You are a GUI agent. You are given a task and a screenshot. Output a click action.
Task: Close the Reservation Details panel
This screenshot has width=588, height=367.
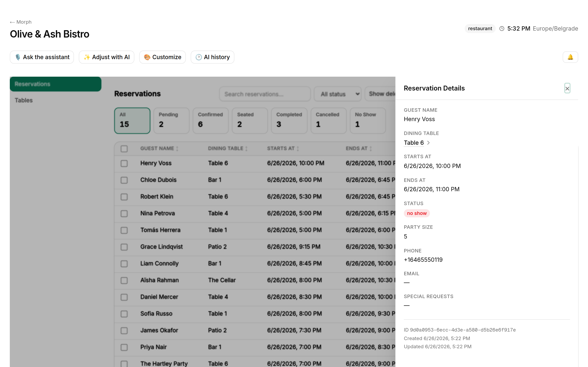pyautogui.click(x=567, y=88)
